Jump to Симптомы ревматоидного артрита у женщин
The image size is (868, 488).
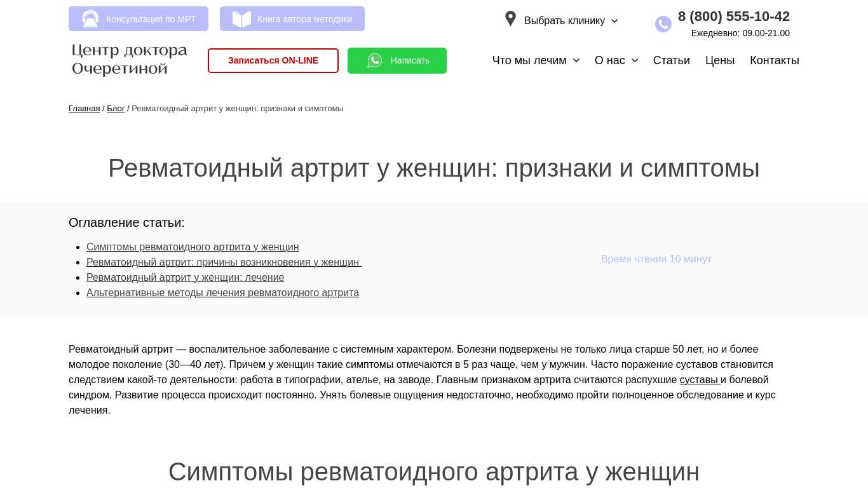pyautogui.click(x=193, y=247)
